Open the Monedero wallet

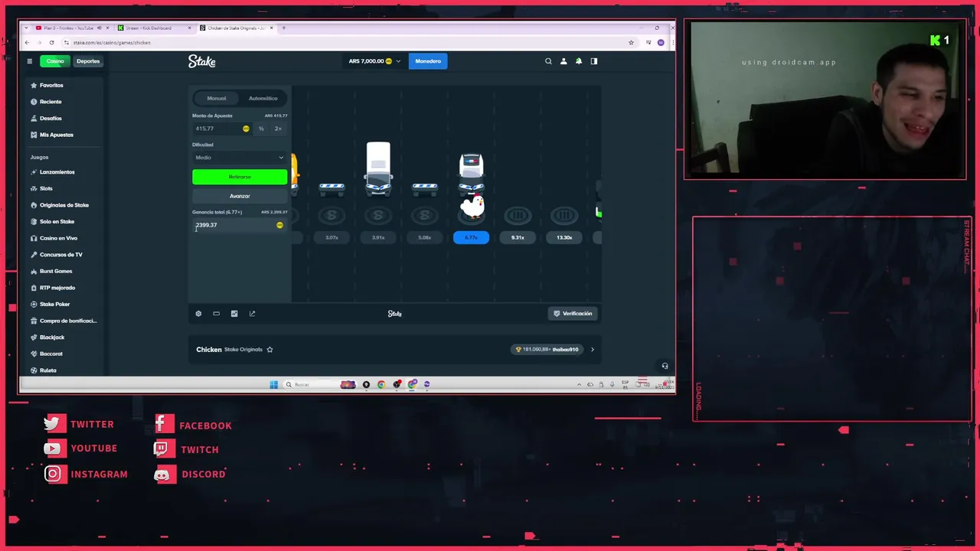click(x=428, y=61)
